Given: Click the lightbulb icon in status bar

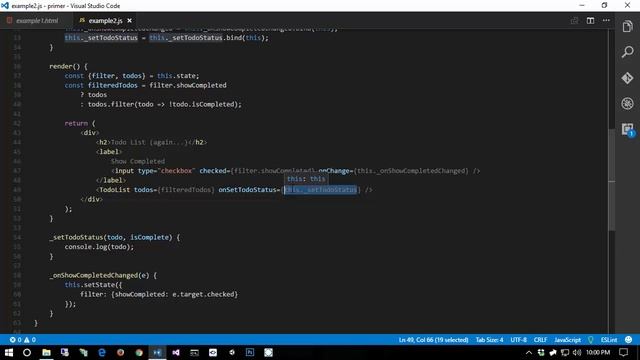Looking at the screenshot, I should [591, 340].
